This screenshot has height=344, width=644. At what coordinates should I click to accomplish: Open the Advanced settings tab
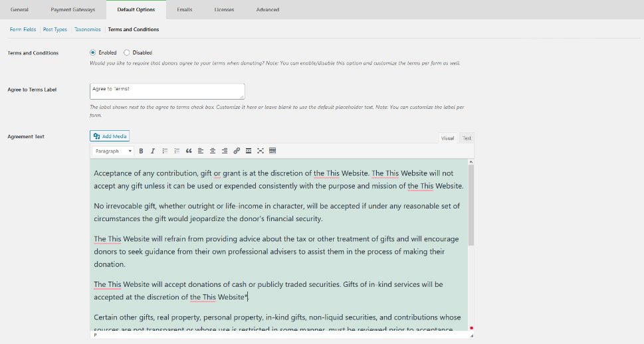[268, 10]
